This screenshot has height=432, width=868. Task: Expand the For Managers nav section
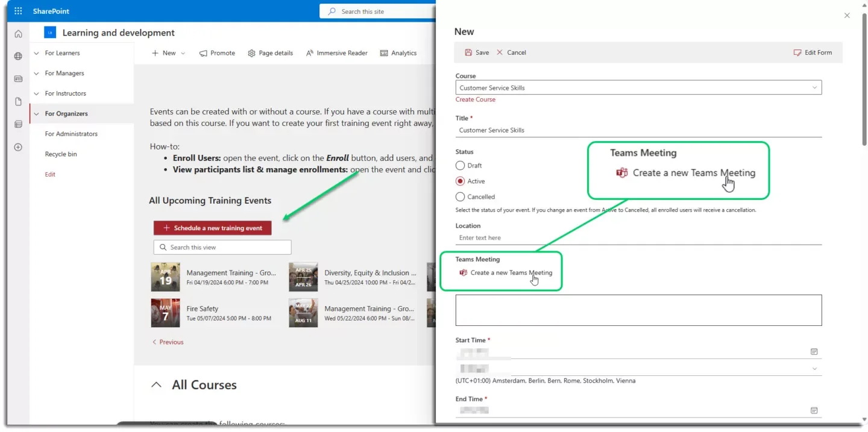click(37, 73)
